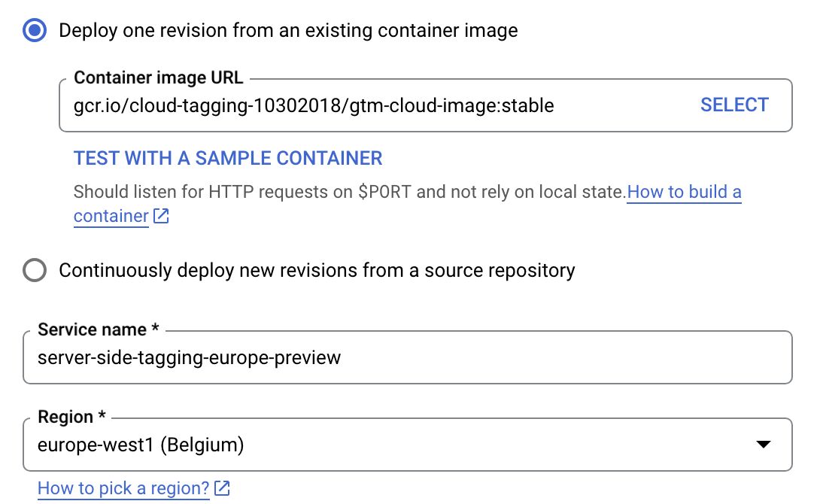Expand the Region dropdown arrow
Screen dimensions: 817x504
tap(764, 445)
